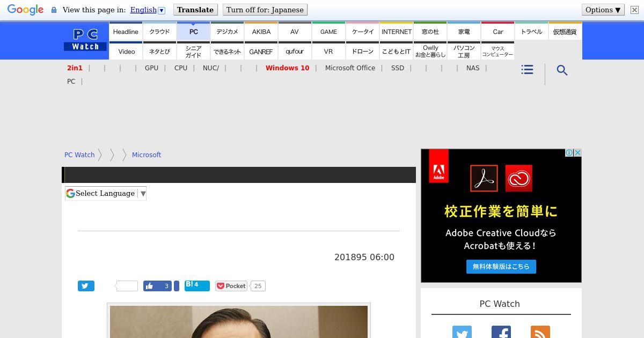This screenshot has height=338, width=644.
Task: Open the できるネット tab
Action: [x=227, y=52]
